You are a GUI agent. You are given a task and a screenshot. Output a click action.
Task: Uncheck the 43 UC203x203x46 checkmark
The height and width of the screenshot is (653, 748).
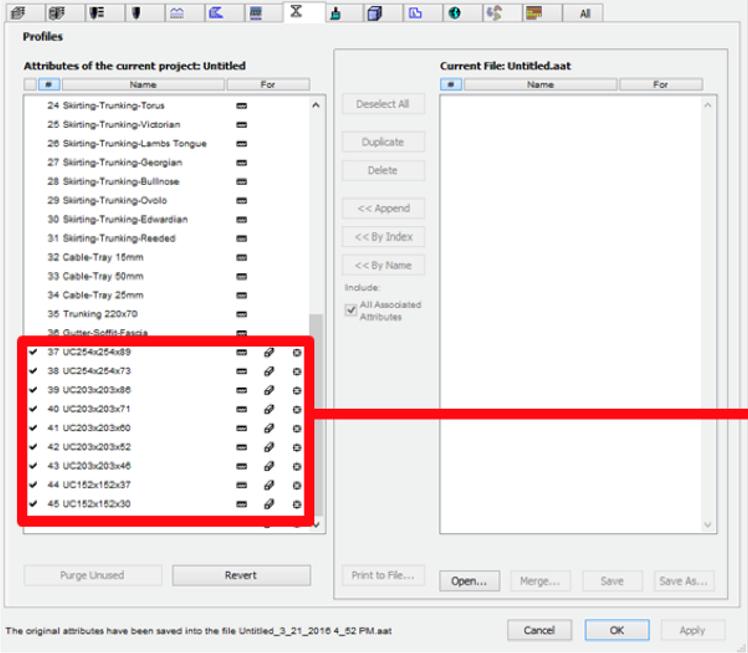pyautogui.click(x=33, y=466)
